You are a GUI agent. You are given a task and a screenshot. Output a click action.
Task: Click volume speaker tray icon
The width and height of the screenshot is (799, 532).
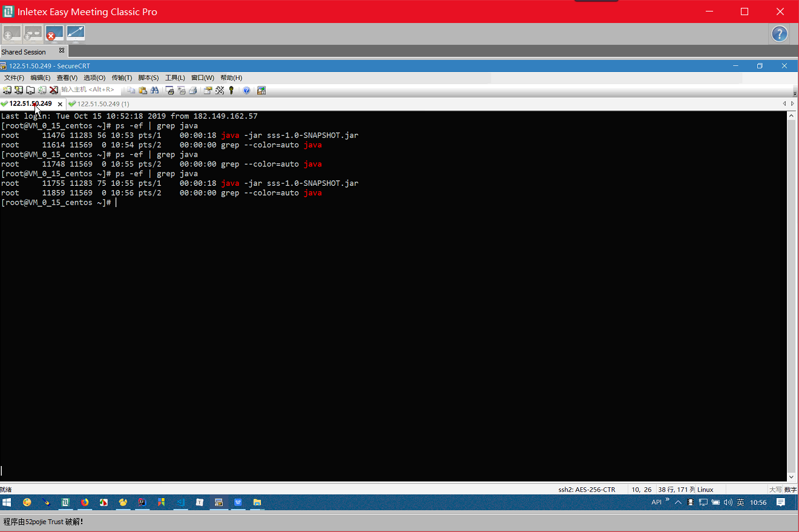727,502
